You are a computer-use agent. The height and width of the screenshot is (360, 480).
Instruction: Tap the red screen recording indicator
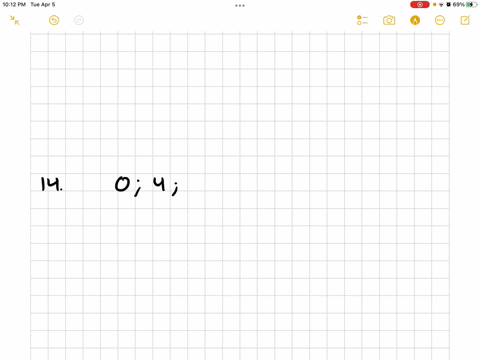pyautogui.click(x=420, y=5)
